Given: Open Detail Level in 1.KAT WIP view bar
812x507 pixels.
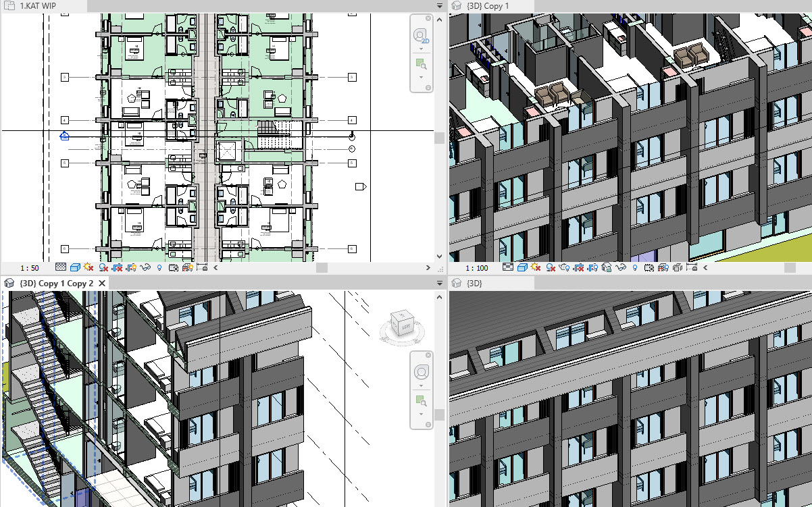Looking at the screenshot, I should (x=61, y=268).
